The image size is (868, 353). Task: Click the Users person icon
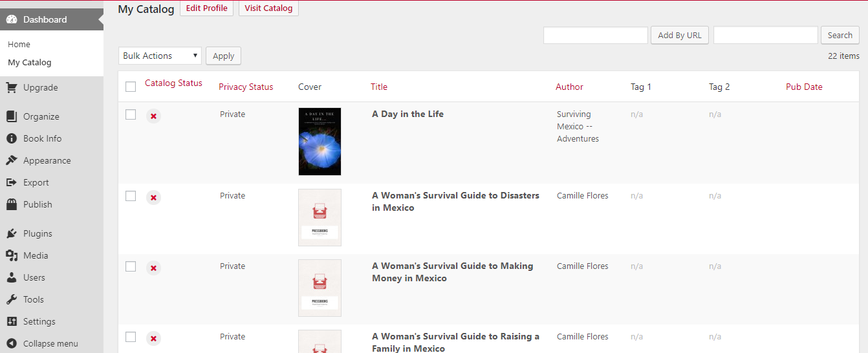tap(12, 278)
